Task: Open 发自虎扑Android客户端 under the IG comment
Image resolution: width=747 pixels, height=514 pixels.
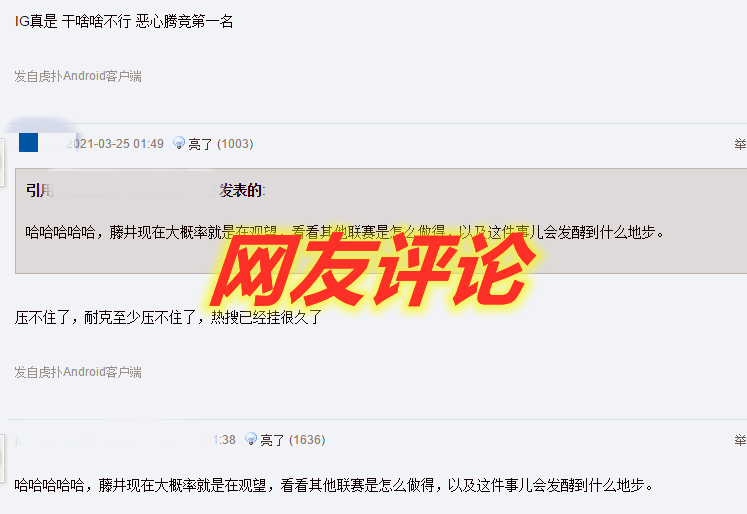Action: coord(78,76)
